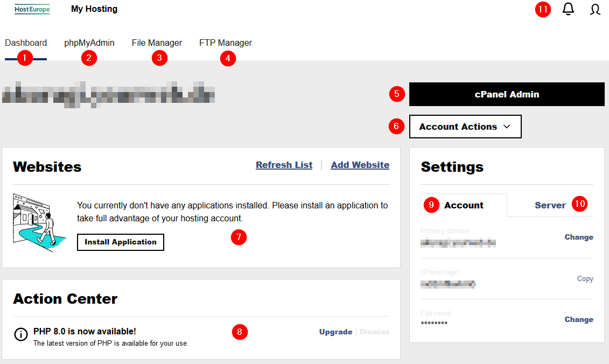
Task: Click the cPanel Admin button
Action: (x=507, y=94)
